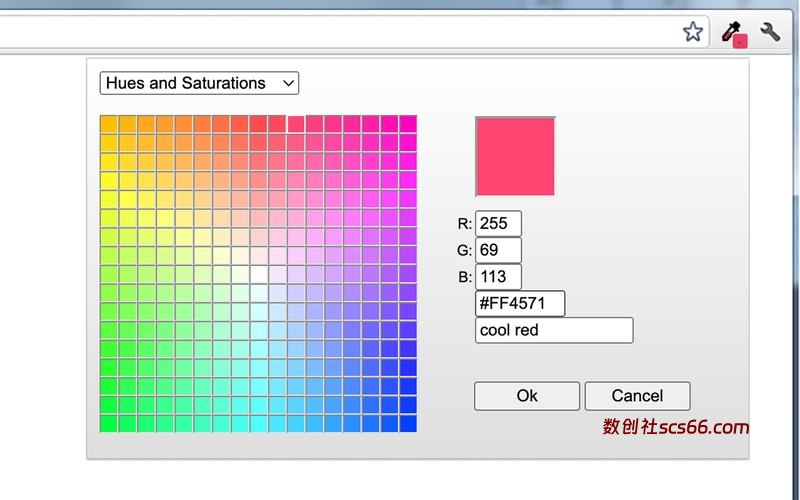Select the highlighted cool red swatch in top row
800x500 pixels.
pos(296,124)
